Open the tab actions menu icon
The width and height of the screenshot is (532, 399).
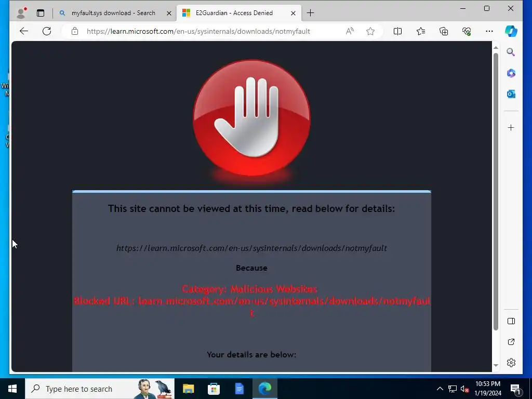[41, 13]
